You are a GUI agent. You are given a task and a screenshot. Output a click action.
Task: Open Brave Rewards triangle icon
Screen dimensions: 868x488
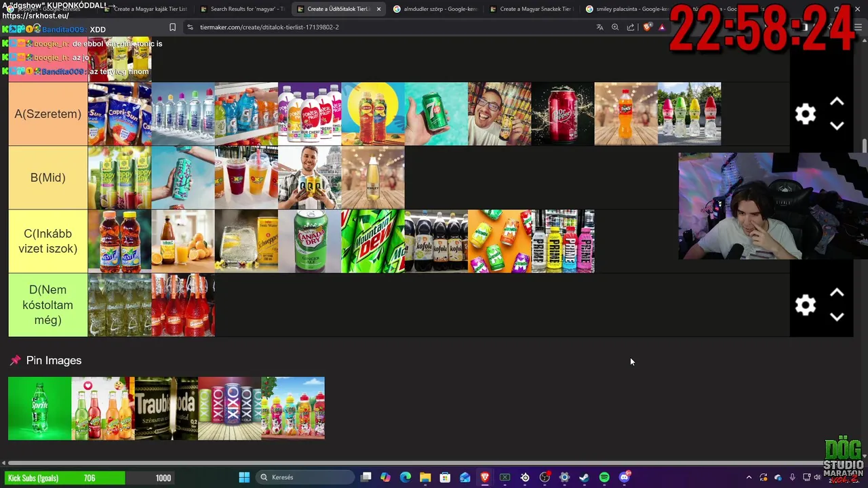point(662,27)
